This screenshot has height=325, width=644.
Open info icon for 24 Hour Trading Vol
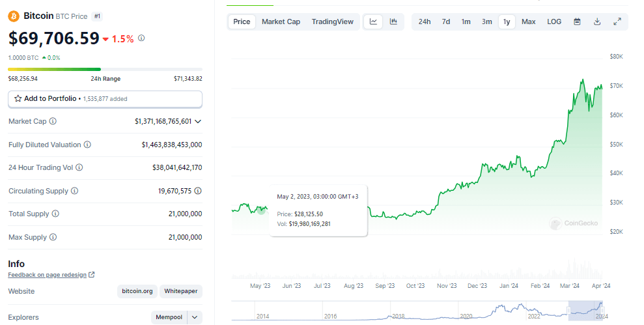tap(79, 167)
